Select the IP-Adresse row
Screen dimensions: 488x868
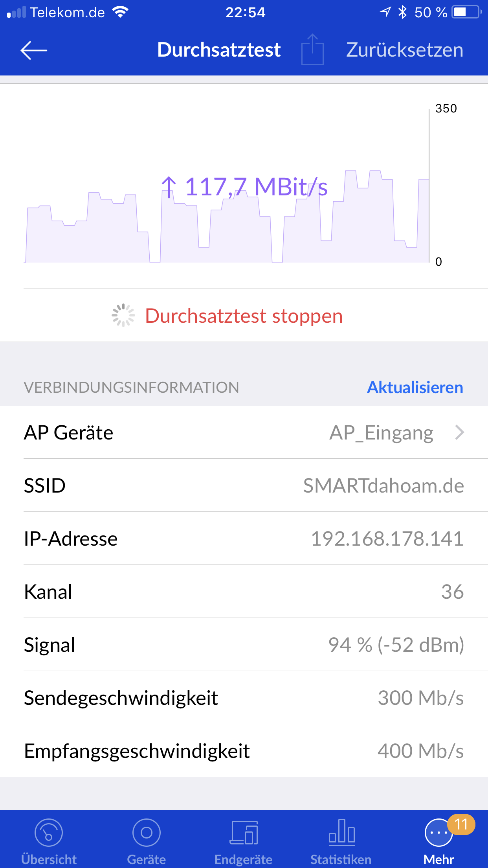pos(244,539)
